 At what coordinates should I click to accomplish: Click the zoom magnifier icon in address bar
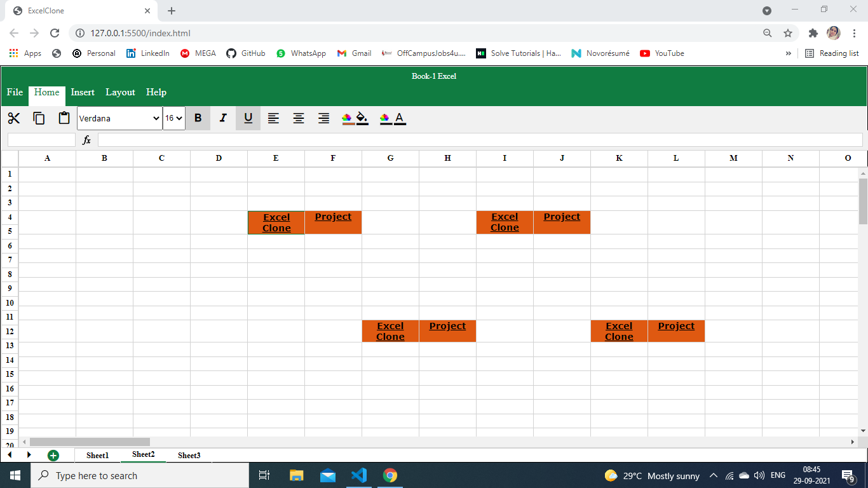click(x=768, y=33)
